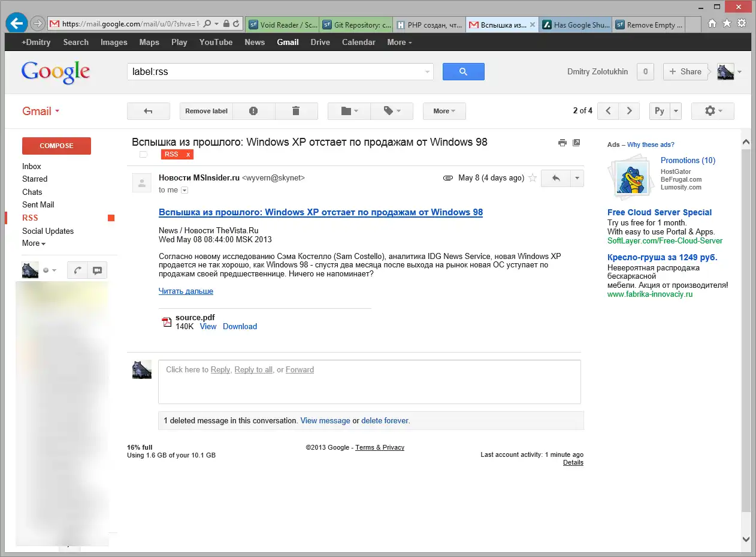Screen dimensions: 756x557
Task: Click the delete forever link
Action: click(x=385, y=421)
